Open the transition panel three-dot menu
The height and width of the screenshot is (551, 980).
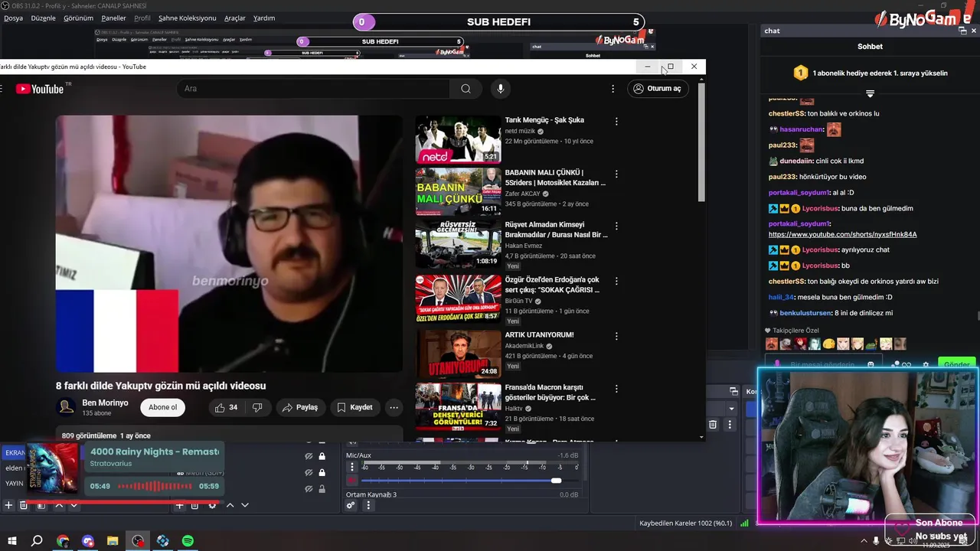[x=730, y=424]
